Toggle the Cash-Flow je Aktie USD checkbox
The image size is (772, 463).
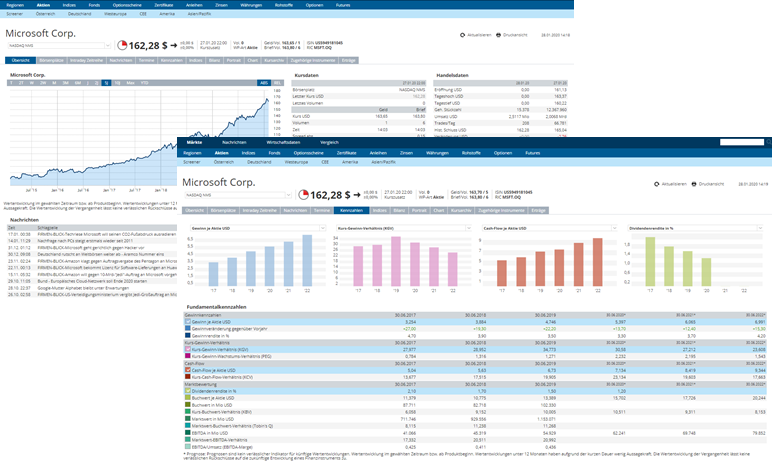tap(188, 370)
